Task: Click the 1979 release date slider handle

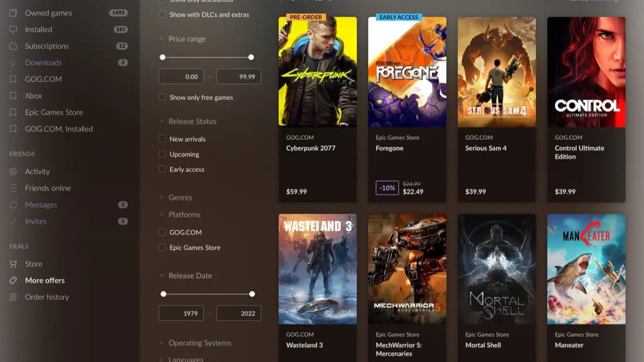Action: tap(164, 294)
